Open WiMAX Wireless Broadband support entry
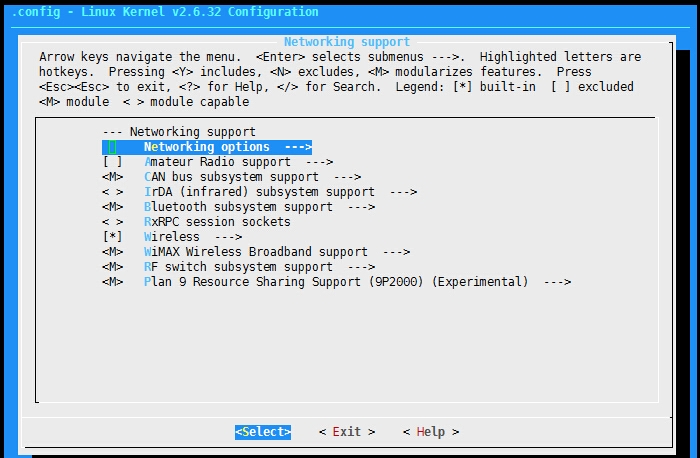The height and width of the screenshot is (458, 700). (x=256, y=252)
